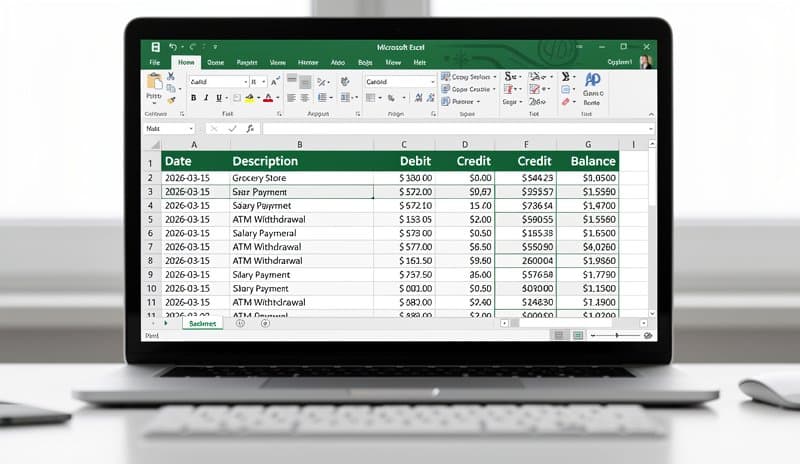Click the Merge cells icon
This screenshot has height=464, width=800.
346,97
